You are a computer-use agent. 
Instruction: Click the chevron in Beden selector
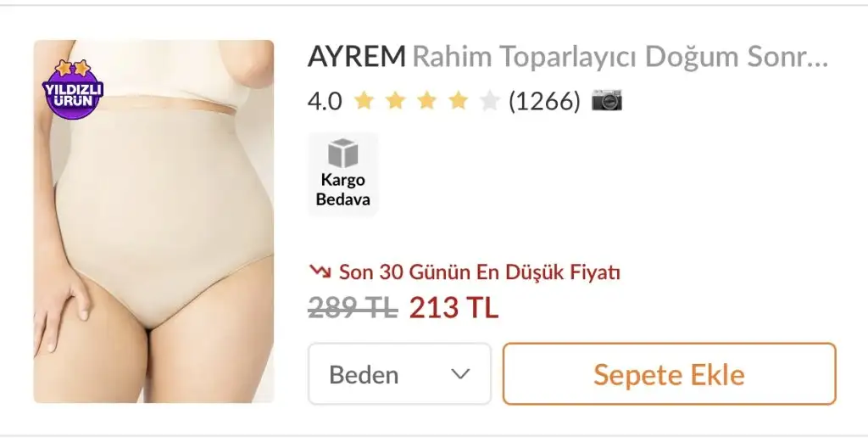(460, 374)
